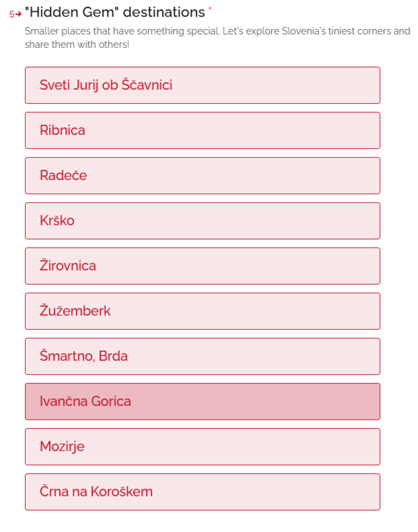Click the red arrow beside question 5
The height and width of the screenshot is (532, 418).
(19, 14)
